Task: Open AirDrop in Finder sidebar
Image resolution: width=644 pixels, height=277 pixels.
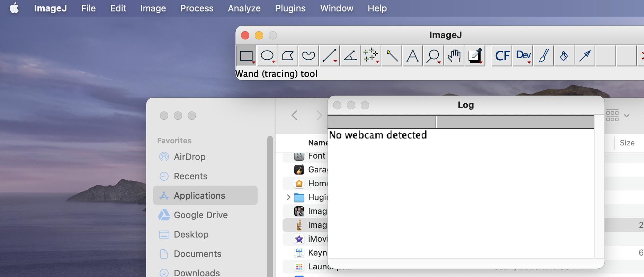Action: [205, 157]
